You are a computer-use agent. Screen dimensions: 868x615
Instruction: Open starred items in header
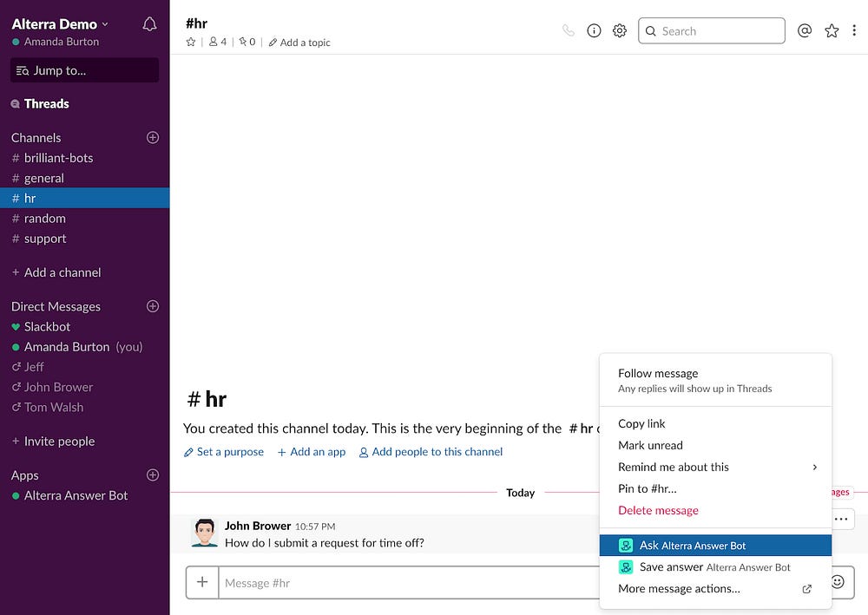[832, 30]
